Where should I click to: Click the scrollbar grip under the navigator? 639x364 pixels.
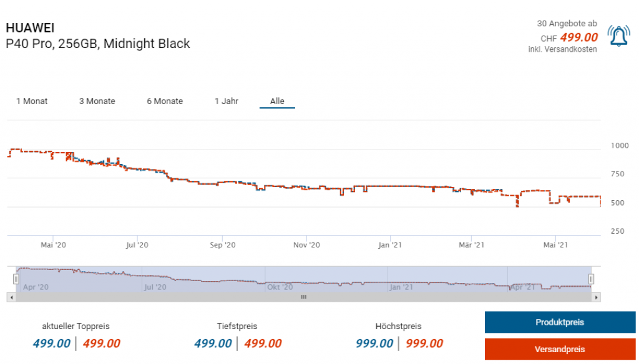[x=304, y=297]
